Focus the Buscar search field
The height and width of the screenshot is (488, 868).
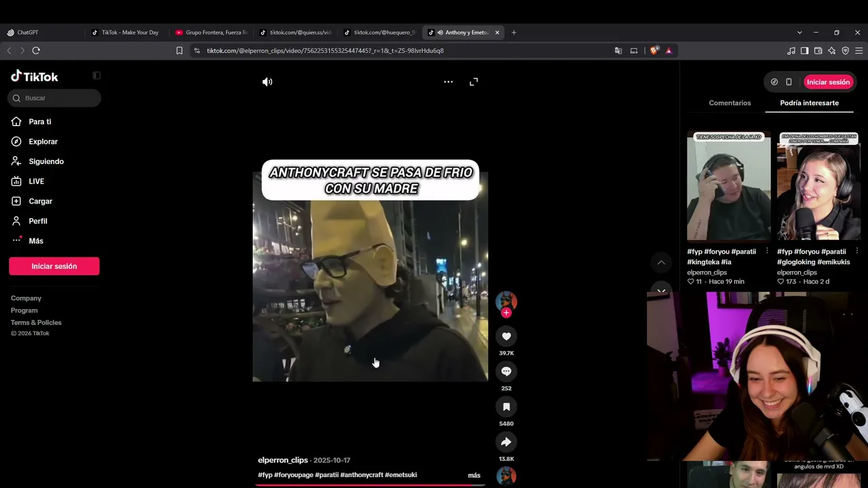[x=54, y=98]
